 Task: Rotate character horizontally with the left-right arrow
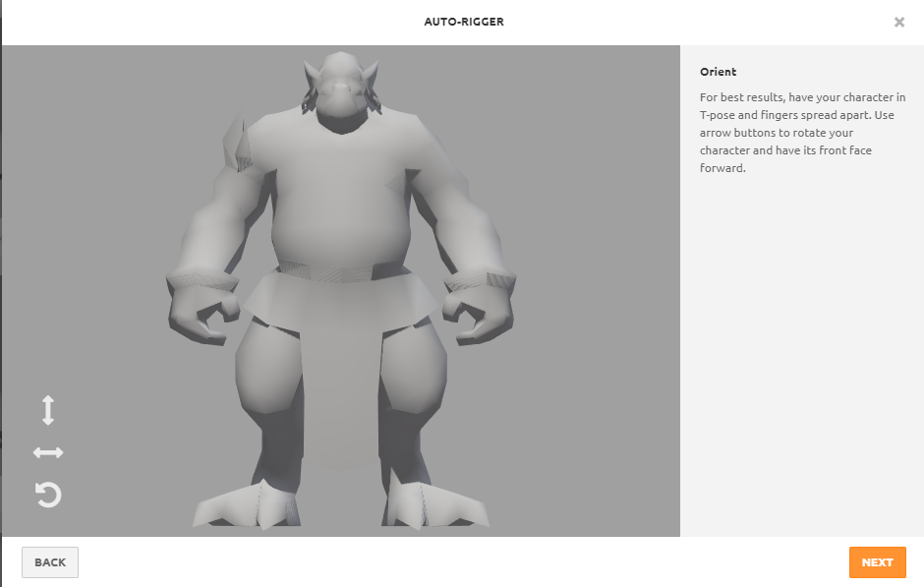(48, 452)
